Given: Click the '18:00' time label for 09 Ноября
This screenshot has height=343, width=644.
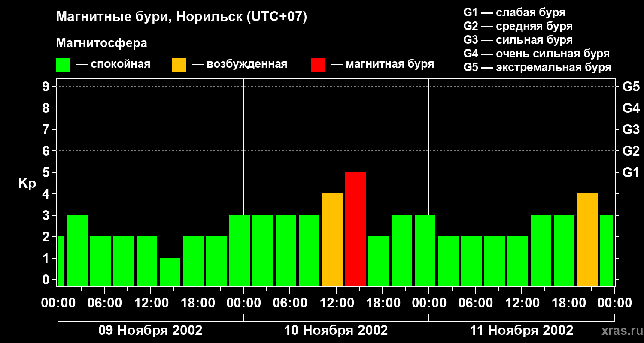Looking at the screenshot, I should tap(197, 303).
